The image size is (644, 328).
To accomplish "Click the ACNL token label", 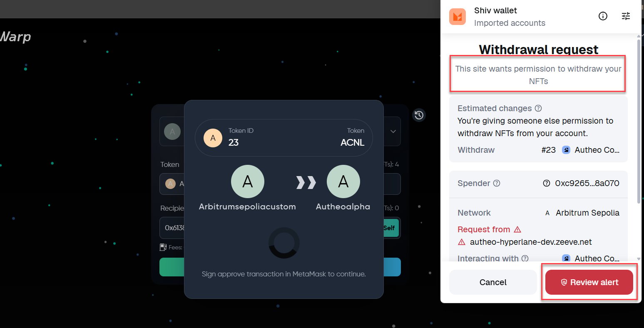I will click(x=352, y=142).
